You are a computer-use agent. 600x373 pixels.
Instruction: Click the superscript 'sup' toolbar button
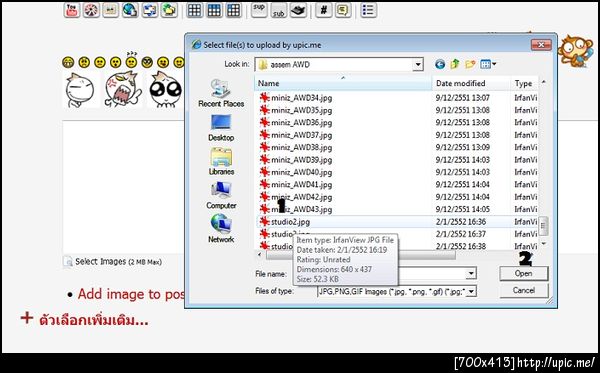coord(259,10)
